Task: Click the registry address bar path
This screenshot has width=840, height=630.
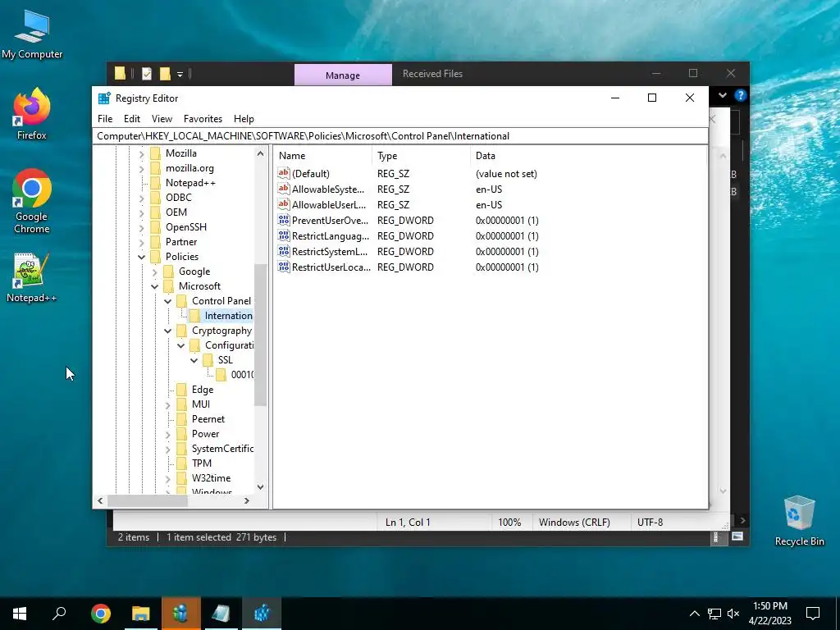Action: point(400,136)
